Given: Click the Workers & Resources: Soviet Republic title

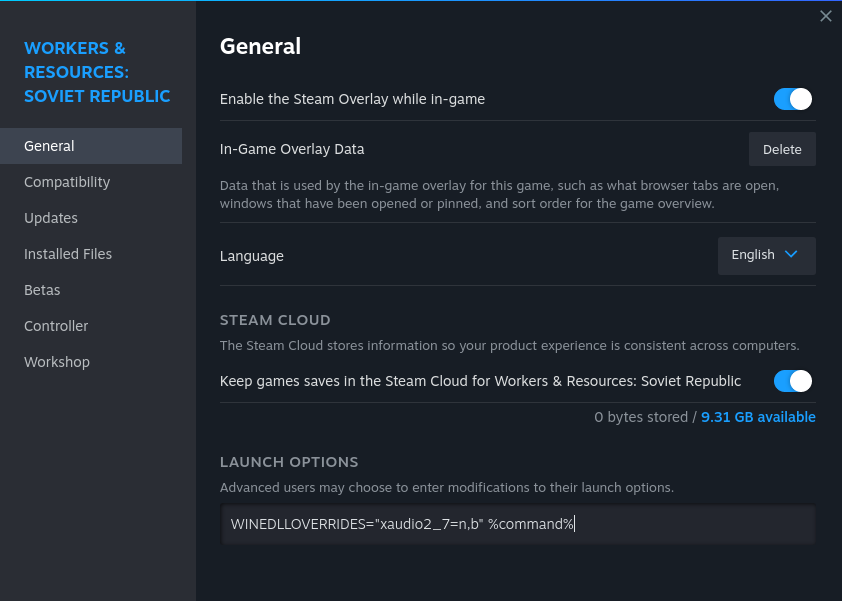Looking at the screenshot, I should [97, 72].
